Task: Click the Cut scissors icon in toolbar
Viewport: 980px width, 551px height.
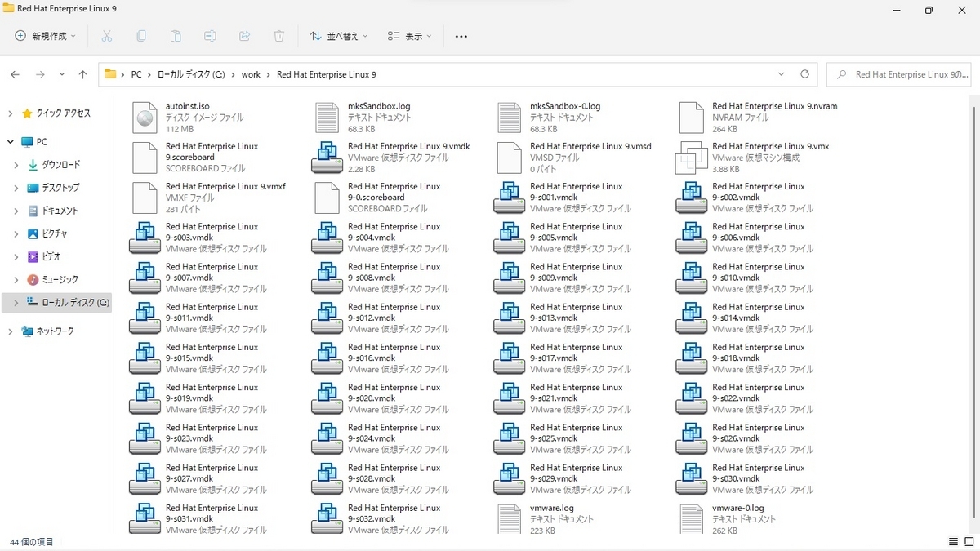Action: click(x=106, y=36)
